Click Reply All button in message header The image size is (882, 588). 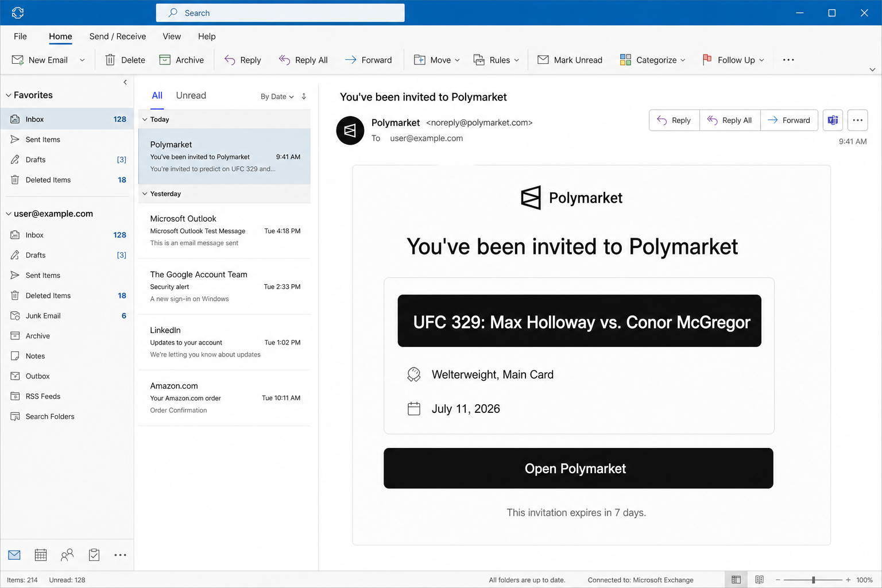[x=730, y=120]
